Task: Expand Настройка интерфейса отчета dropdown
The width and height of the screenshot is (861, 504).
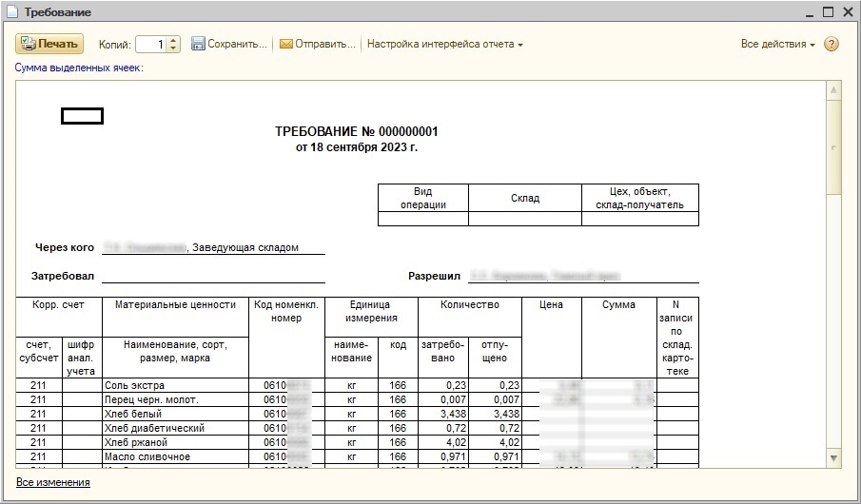Action: (444, 44)
